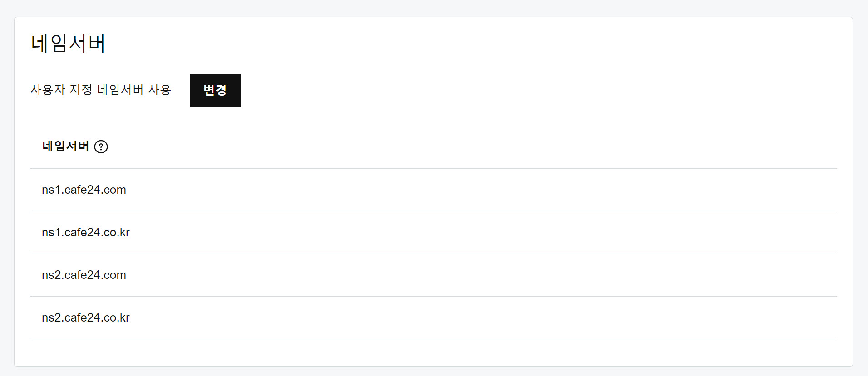Click the second nameserver ns1.cafe24.co.kr
This screenshot has width=868, height=376.
[x=86, y=232]
